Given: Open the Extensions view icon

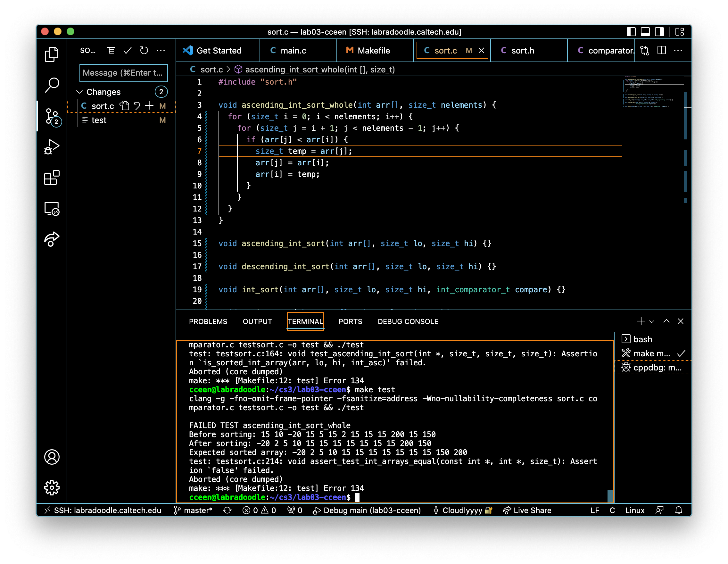Looking at the screenshot, I should [52, 178].
